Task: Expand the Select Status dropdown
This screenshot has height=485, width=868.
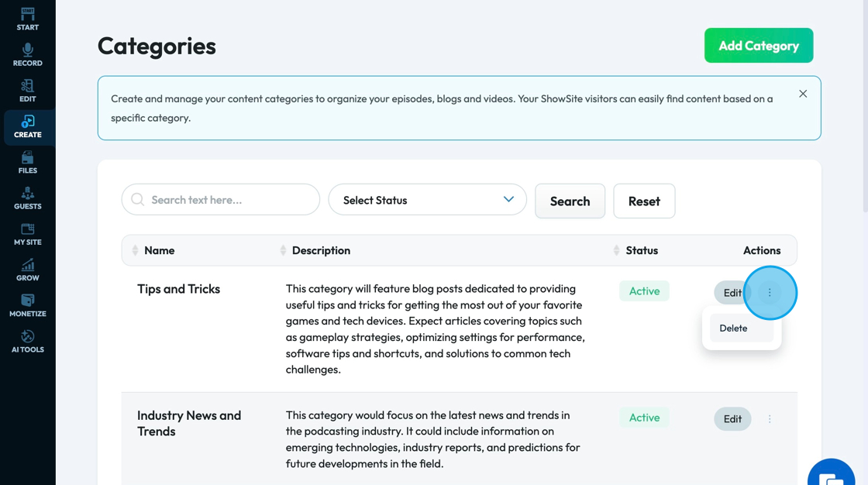Action: coord(427,200)
